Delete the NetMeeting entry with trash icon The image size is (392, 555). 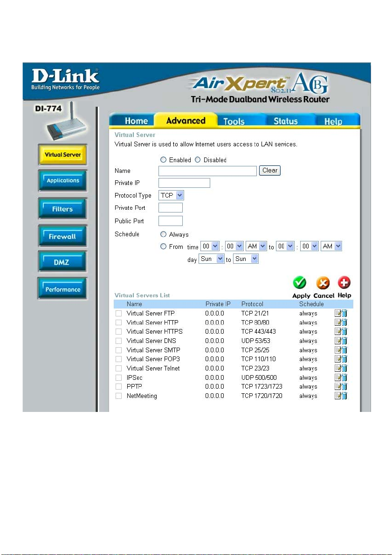[344, 396]
